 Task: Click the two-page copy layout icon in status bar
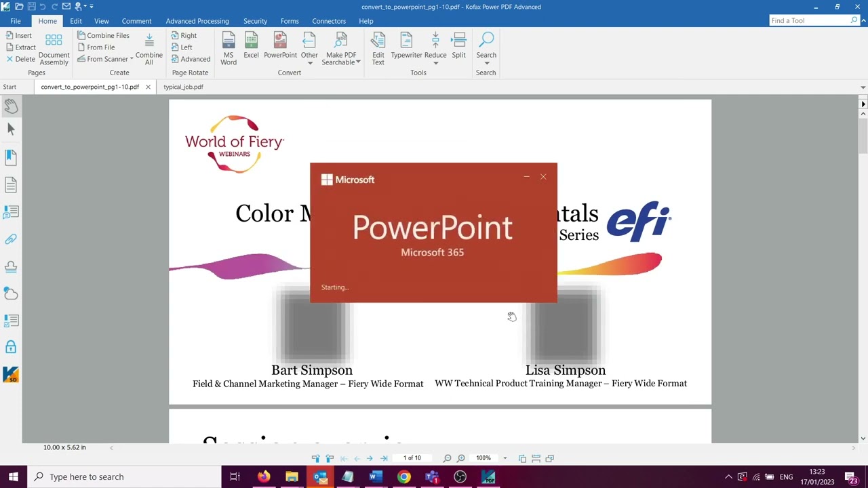522,458
